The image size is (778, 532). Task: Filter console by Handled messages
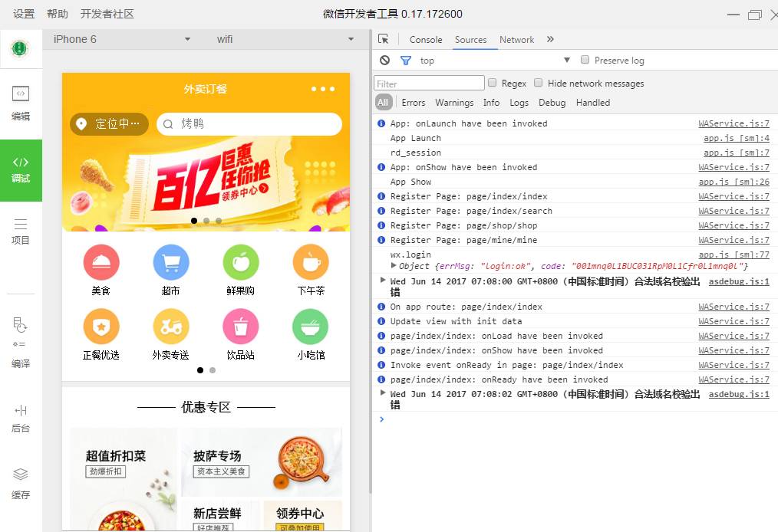click(593, 103)
